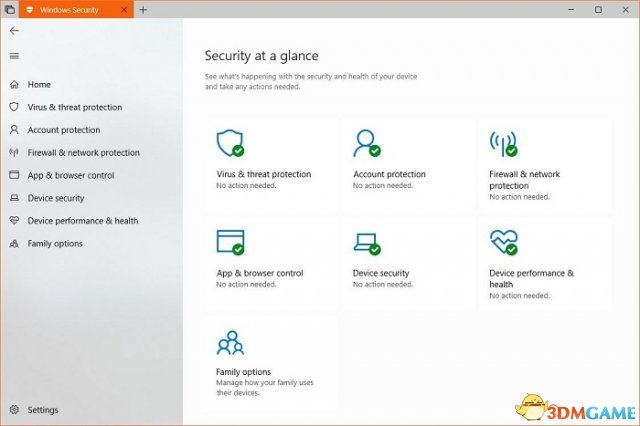
Task: Open the large App & browser control window tile icon
Action: [230, 242]
